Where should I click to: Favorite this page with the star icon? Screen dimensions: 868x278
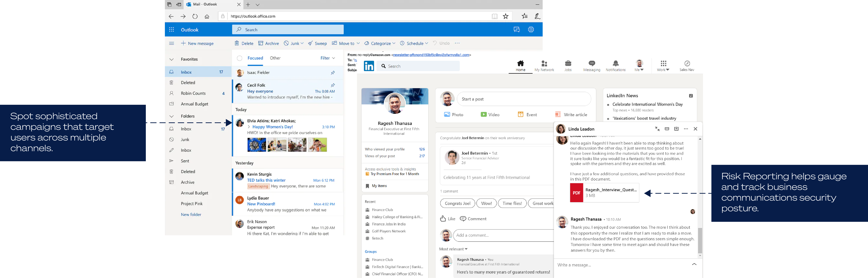[x=506, y=16]
